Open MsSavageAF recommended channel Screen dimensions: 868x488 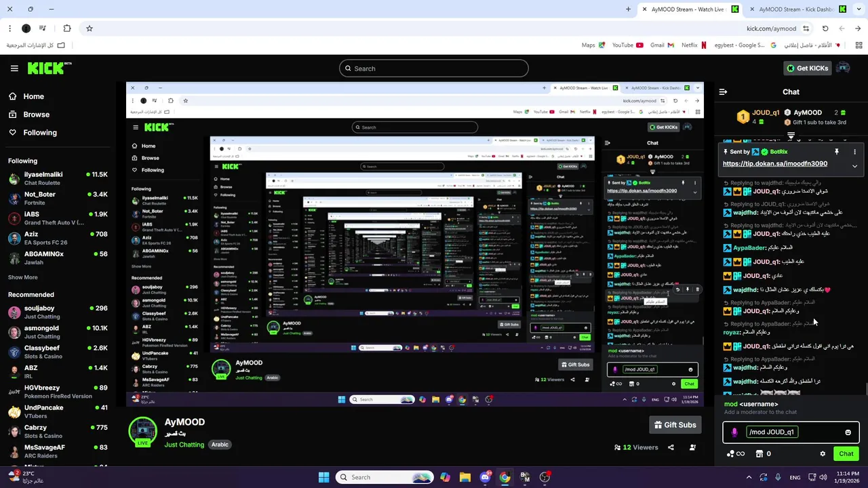pos(58,452)
